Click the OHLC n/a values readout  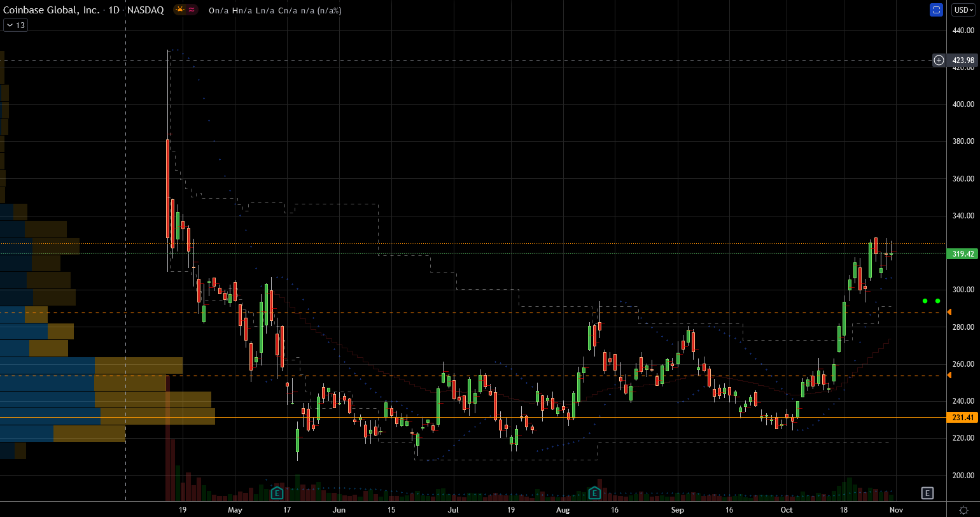click(275, 10)
